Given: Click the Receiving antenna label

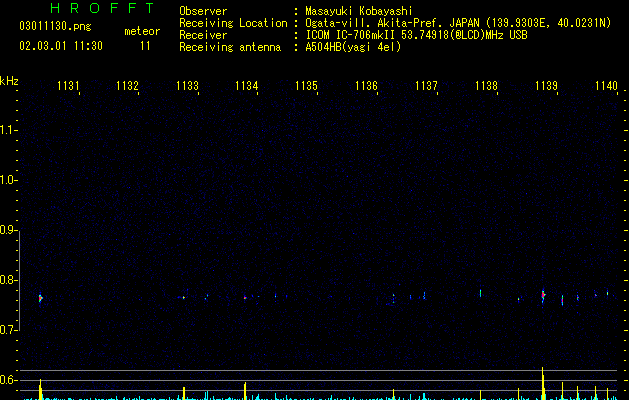Looking at the screenshot, I should pyautogui.click(x=230, y=47).
